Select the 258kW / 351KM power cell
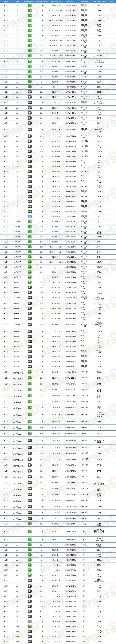This screenshot has height=644, width=116. coord(70,611)
